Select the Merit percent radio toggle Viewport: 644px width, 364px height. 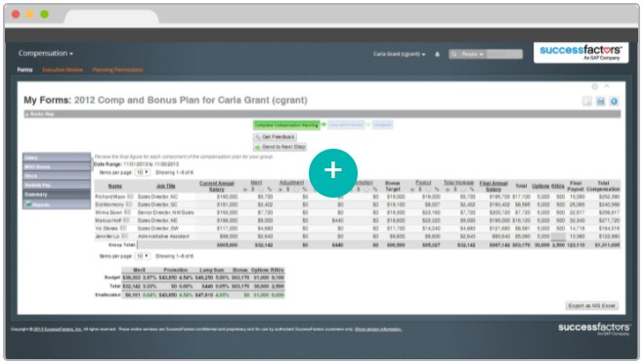261,190
